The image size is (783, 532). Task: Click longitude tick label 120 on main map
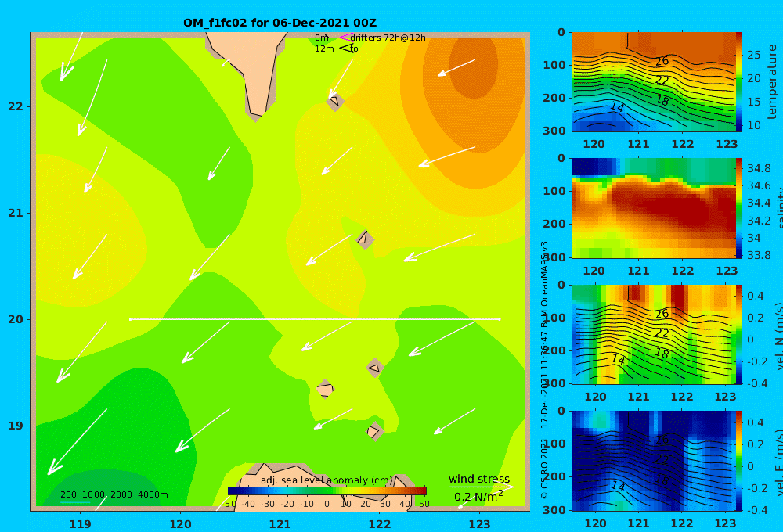pos(180,524)
